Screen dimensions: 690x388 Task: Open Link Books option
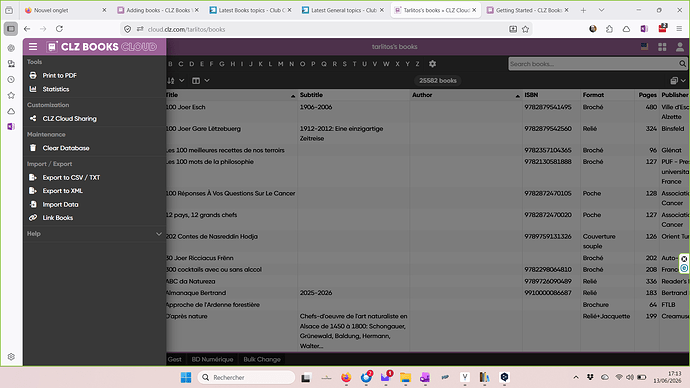tap(57, 217)
